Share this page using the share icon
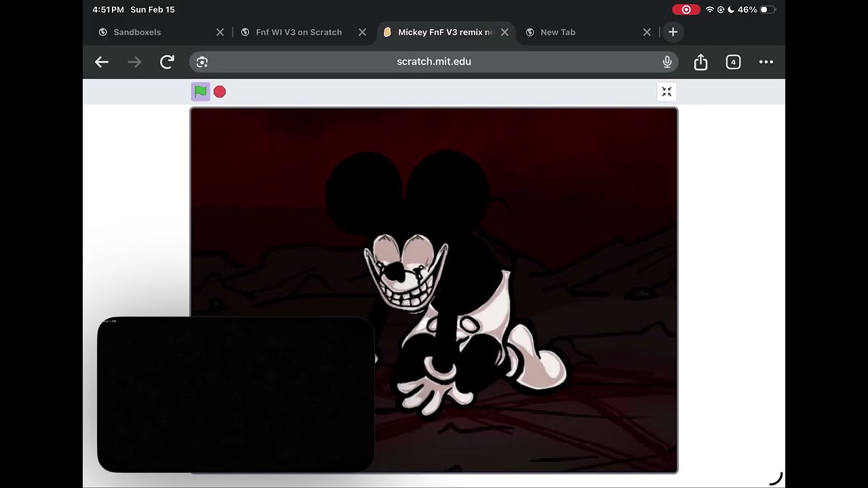The width and height of the screenshot is (868, 488). 701,62
